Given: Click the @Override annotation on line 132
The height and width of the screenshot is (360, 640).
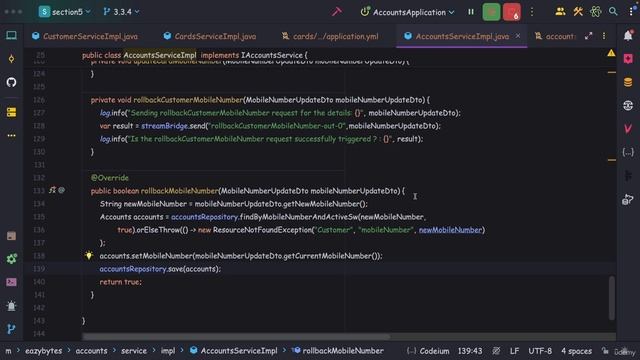Looking at the screenshot, I should pyautogui.click(x=110, y=178).
